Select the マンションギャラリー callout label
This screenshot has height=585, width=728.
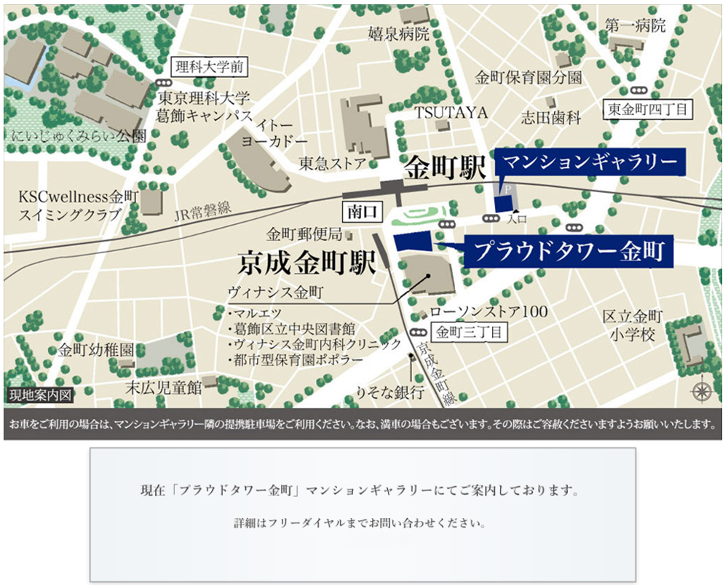coord(590,161)
